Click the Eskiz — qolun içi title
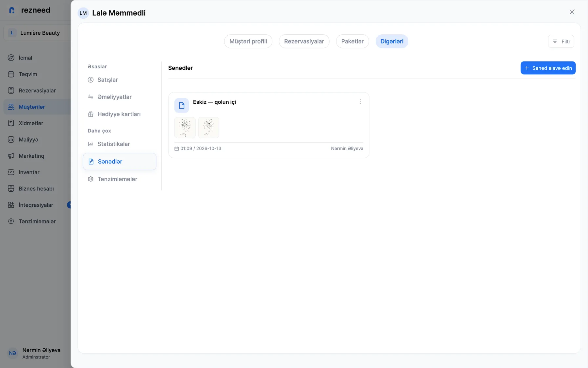 tap(214, 102)
